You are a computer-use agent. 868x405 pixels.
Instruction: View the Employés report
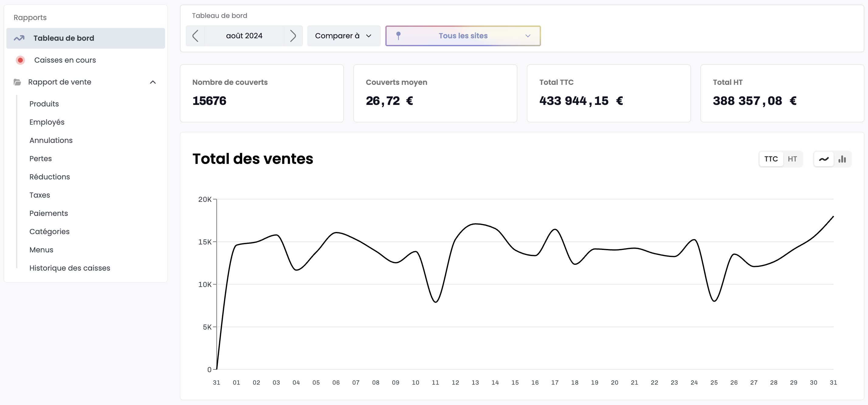tap(47, 122)
